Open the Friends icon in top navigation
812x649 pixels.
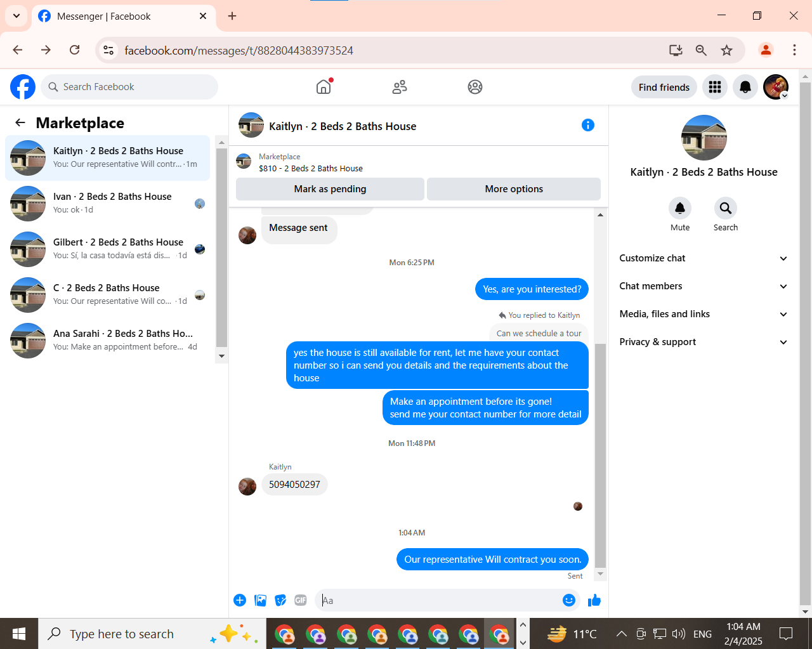click(x=400, y=87)
